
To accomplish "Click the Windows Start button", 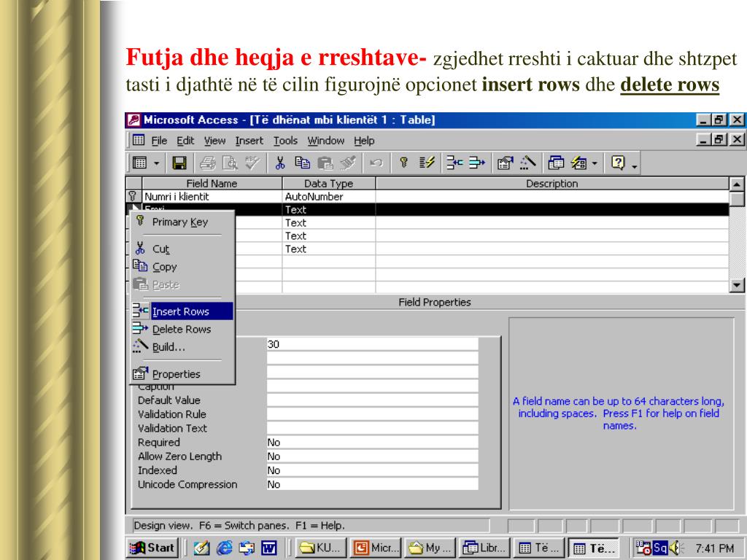I will point(152,548).
